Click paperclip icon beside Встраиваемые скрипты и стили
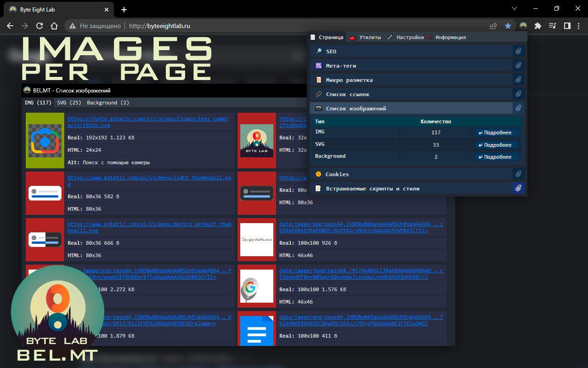588x368 pixels. tap(518, 188)
